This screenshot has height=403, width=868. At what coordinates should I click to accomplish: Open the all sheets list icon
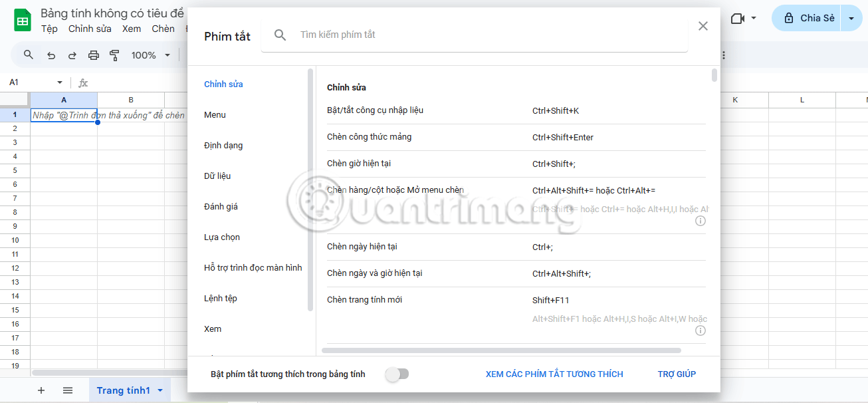pos(67,390)
